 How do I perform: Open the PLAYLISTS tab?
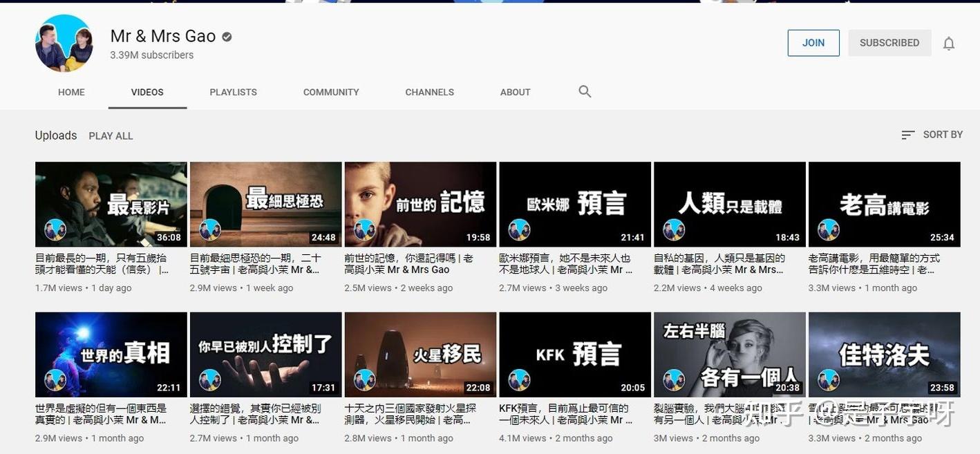tap(233, 92)
